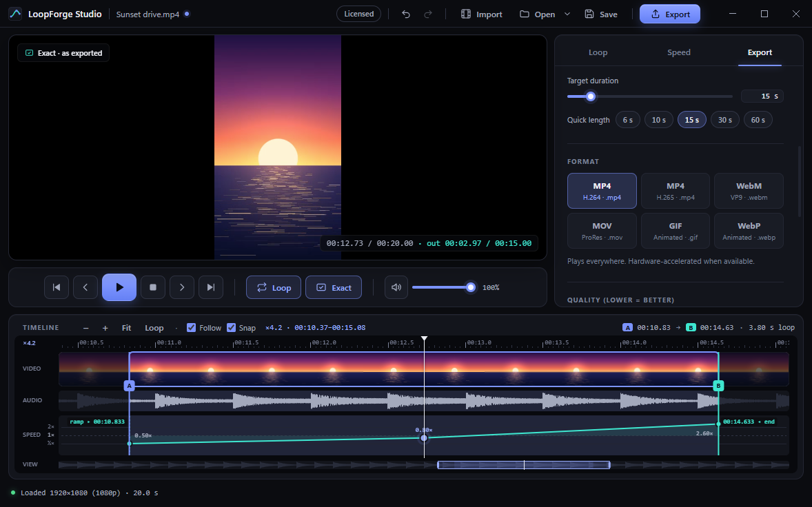The height and width of the screenshot is (507, 812).
Task: Jump to end of clip
Action: pyautogui.click(x=211, y=287)
